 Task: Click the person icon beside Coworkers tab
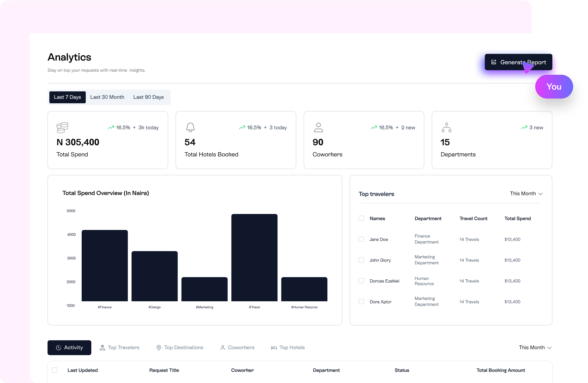pos(223,348)
